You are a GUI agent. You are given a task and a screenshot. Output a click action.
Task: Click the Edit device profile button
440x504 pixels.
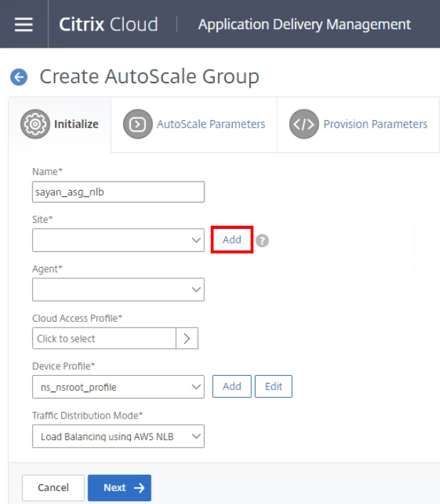click(x=273, y=387)
